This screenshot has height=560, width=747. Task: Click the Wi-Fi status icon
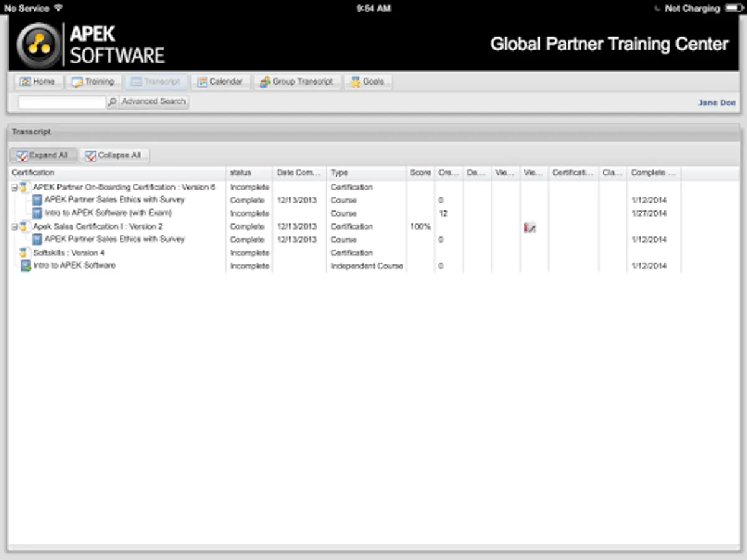point(59,8)
